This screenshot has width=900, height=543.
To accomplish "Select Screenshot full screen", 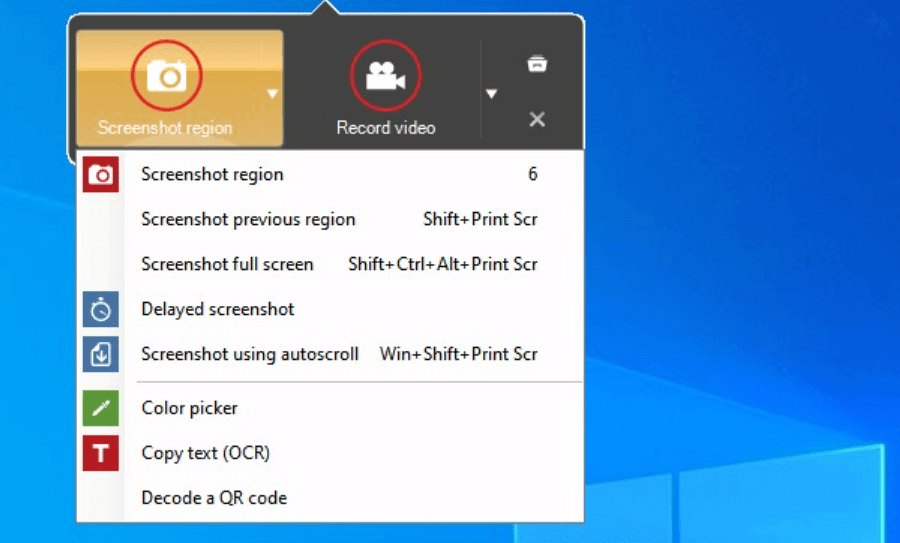I will [x=331, y=264].
